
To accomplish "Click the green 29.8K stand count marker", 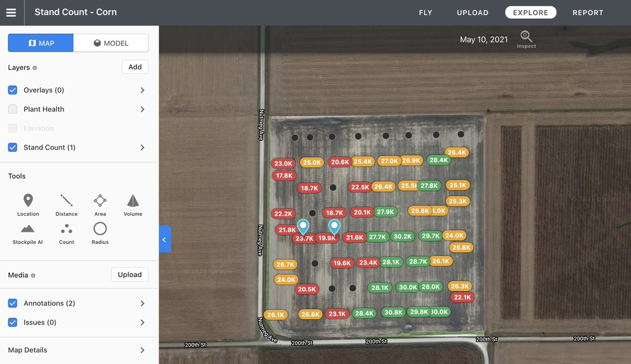I will point(419,311).
